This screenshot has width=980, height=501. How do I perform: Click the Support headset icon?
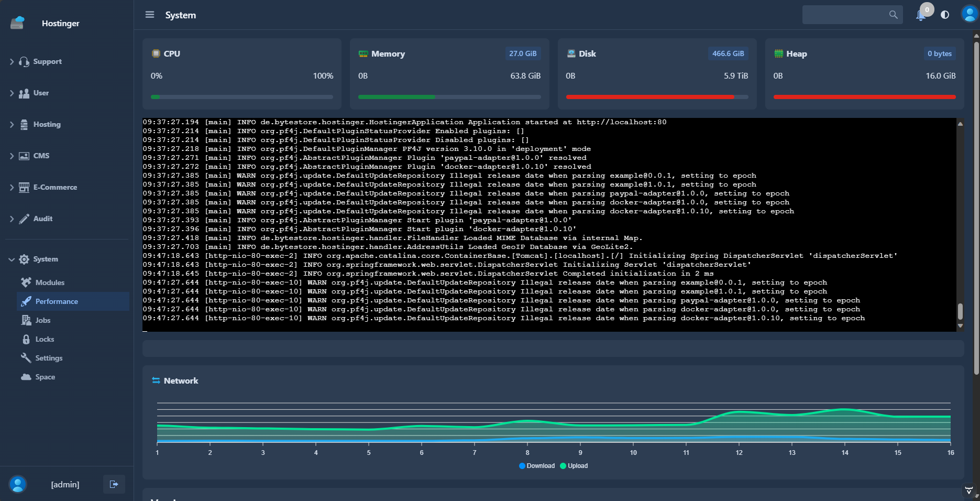24,61
